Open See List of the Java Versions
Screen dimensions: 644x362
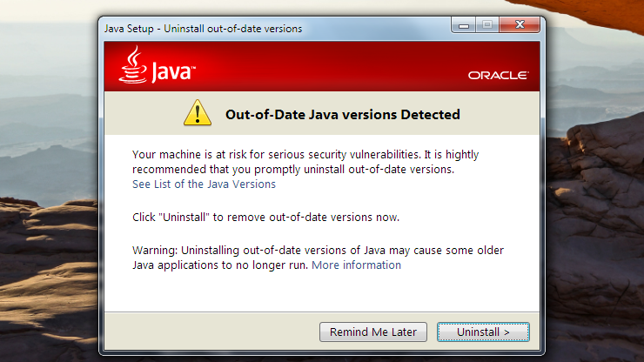tap(204, 184)
